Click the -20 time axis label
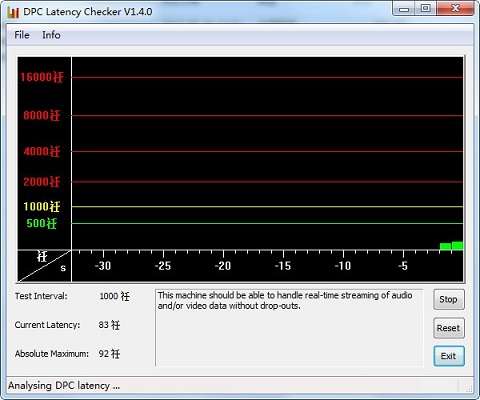The height and width of the screenshot is (400, 480). (223, 266)
